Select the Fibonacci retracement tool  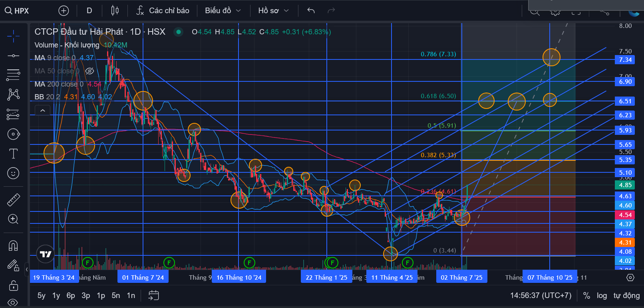click(x=13, y=75)
